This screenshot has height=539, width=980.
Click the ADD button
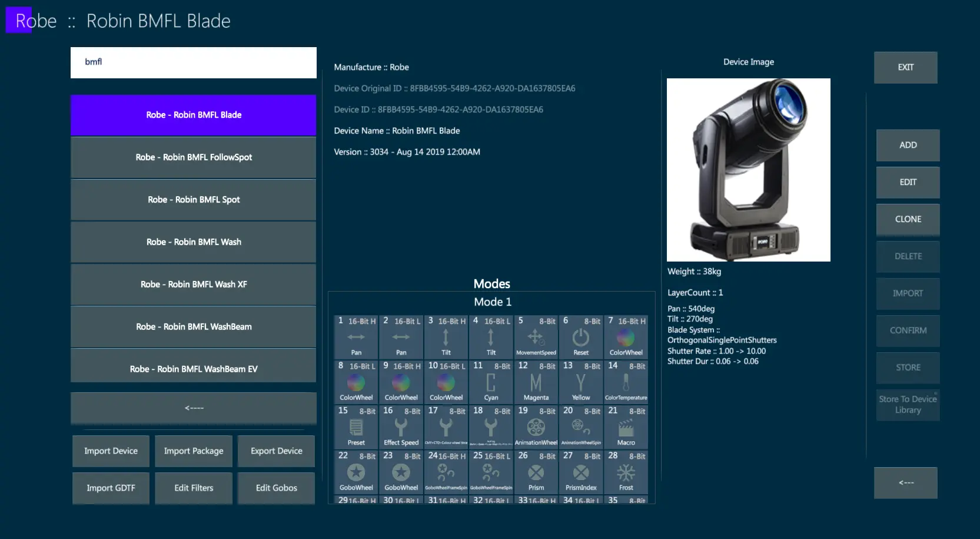pos(908,146)
